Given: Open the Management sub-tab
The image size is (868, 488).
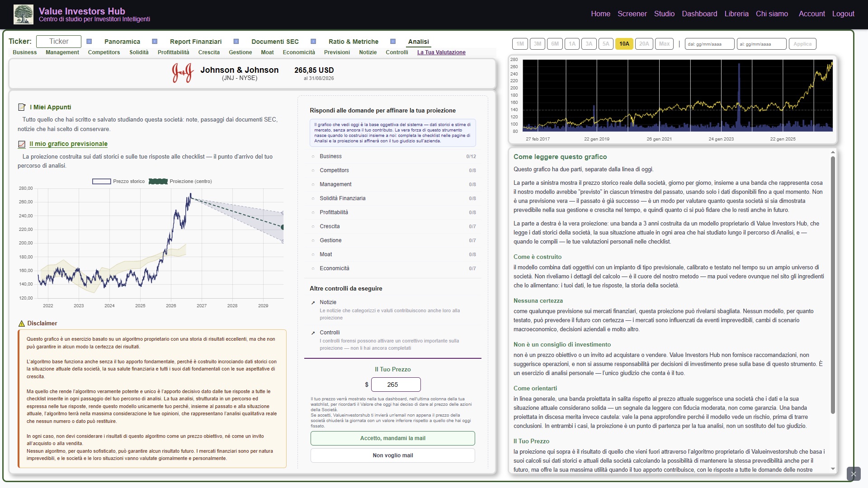Looking at the screenshot, I should [62, 52].
